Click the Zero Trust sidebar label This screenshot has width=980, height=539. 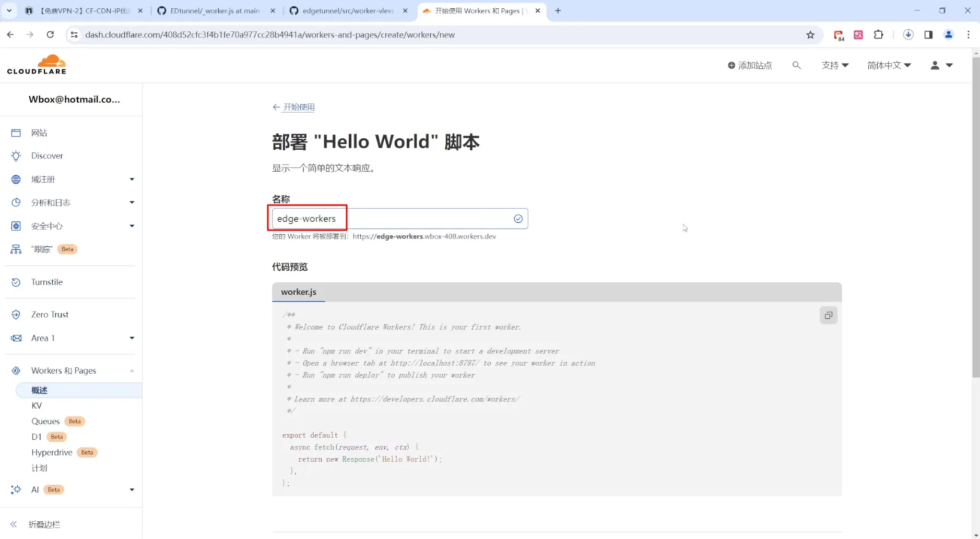[50, 315]
